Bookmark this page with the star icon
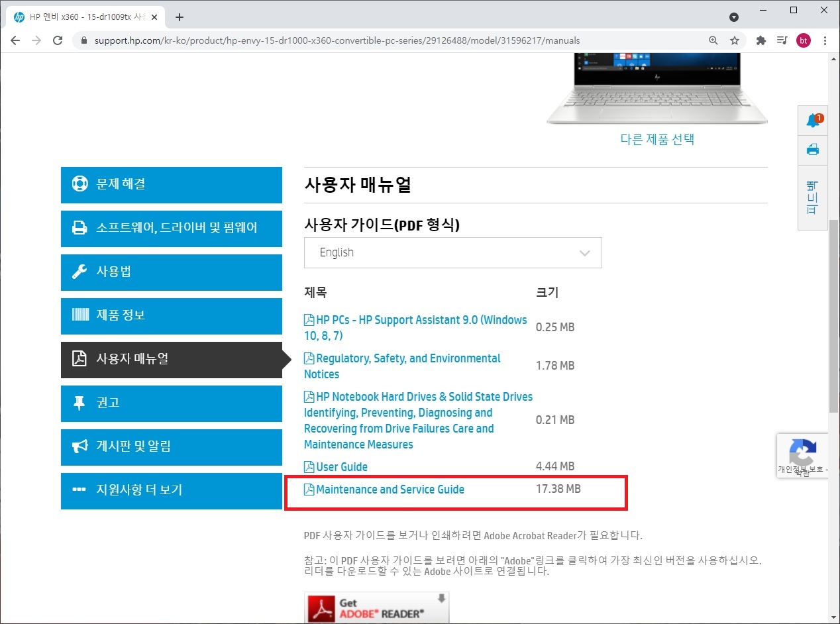 click(x=735, y=40)
